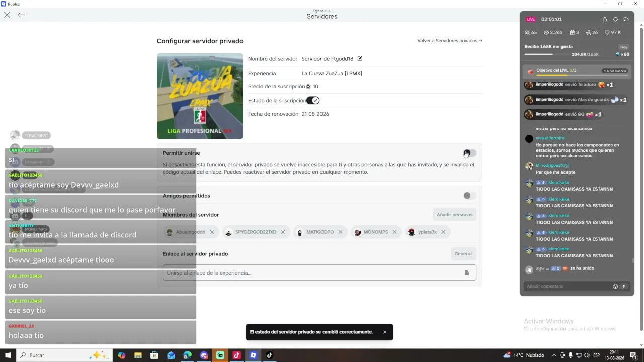Dismiss the status changed notification
Screen dimensions: 644x362
click(385, 332)
